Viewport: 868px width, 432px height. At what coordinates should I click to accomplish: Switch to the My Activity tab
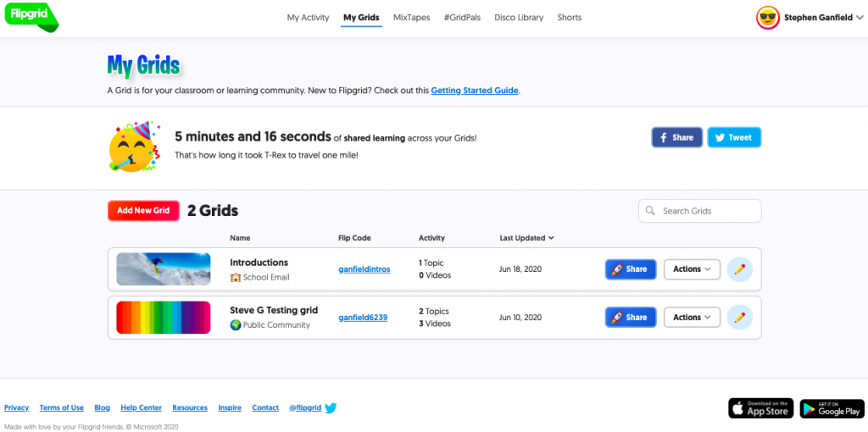[308, 17]
